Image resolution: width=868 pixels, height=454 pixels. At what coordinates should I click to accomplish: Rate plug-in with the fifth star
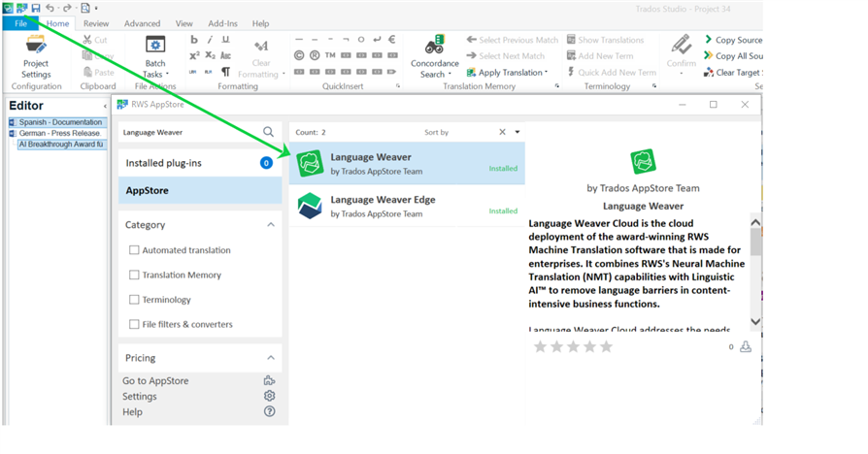[x=607, y=346]
